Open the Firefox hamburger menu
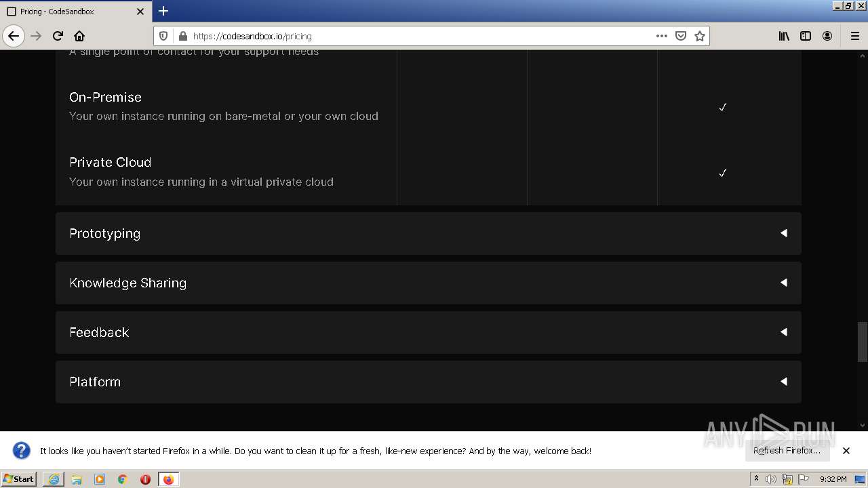The width and height of the screenshot is (868, 488). [854, 36]
